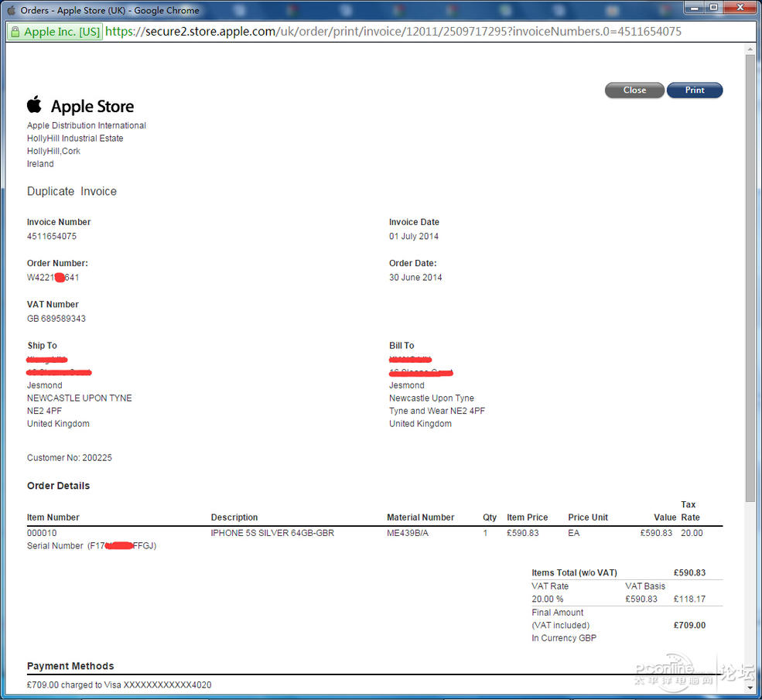Click the vertical scrollbar thumb
This screenshot has width=762, height=700.
point(750,278)
